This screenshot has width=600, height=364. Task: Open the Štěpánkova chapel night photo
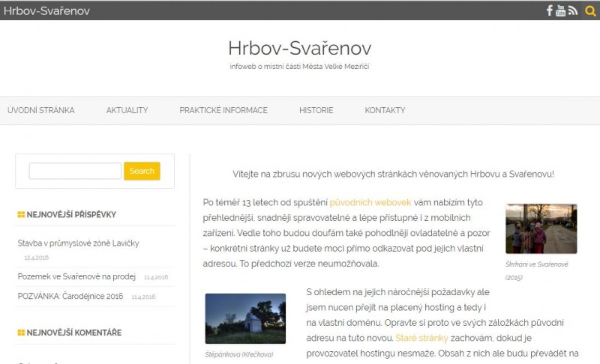245,318
